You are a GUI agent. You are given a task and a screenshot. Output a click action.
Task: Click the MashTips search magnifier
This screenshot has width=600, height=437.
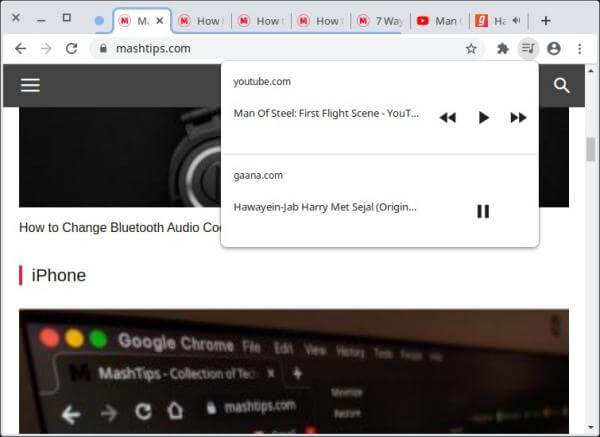coord(561,85)
